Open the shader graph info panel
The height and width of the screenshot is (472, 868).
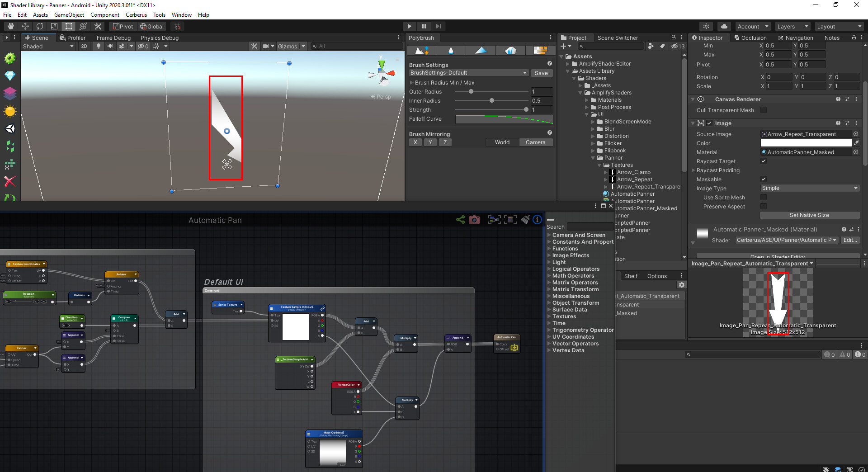pos(537,220)
